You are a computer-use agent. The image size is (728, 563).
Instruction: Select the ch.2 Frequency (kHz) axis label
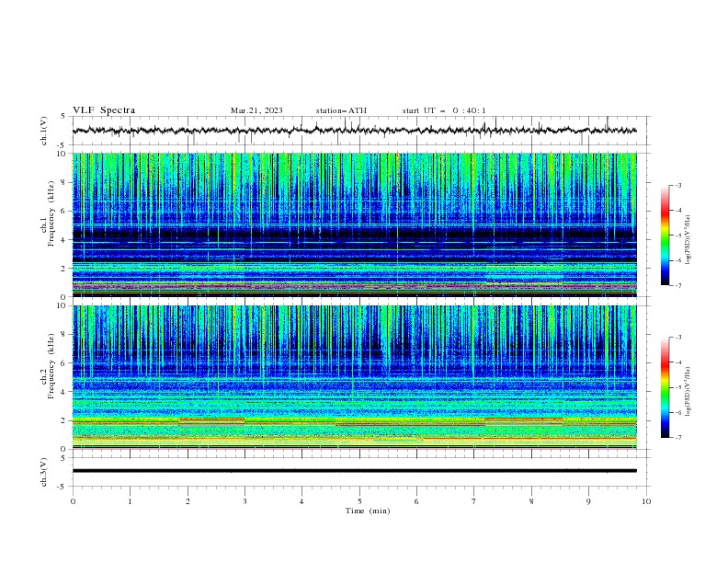coord(48,365)
